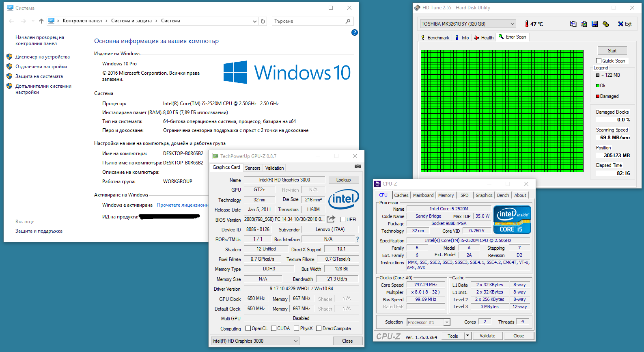The height and width of the screenshot is (352, 644).
Task: Open Processor #1 selection dropdown
Action: 429,322
